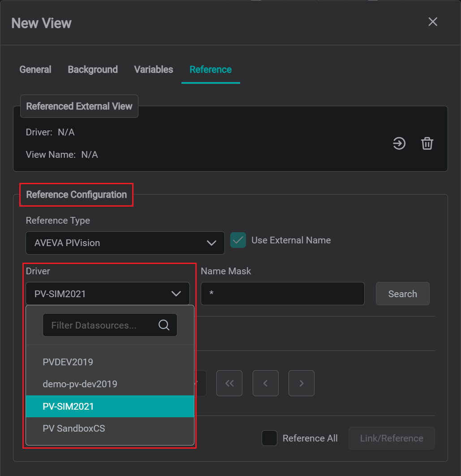Viewport: 461px width, 476px height.
Task: Uncheck Use External Name checkbox
Action: [x=238, y=240]
